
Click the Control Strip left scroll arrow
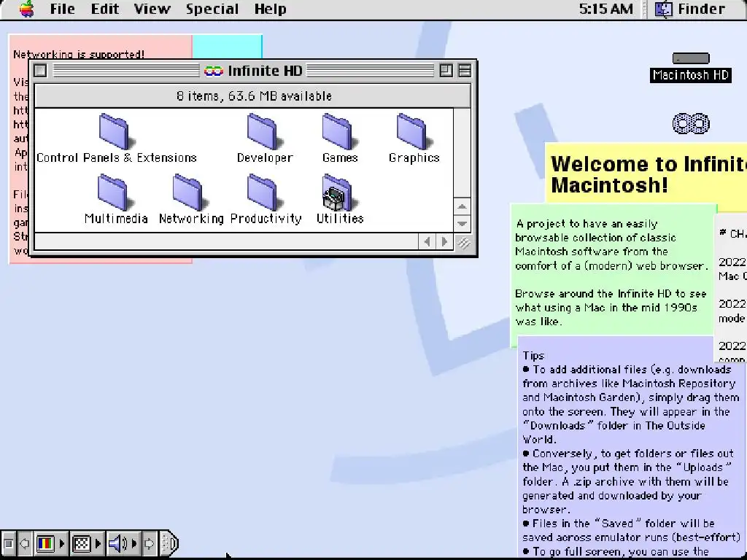pos(24,543)
